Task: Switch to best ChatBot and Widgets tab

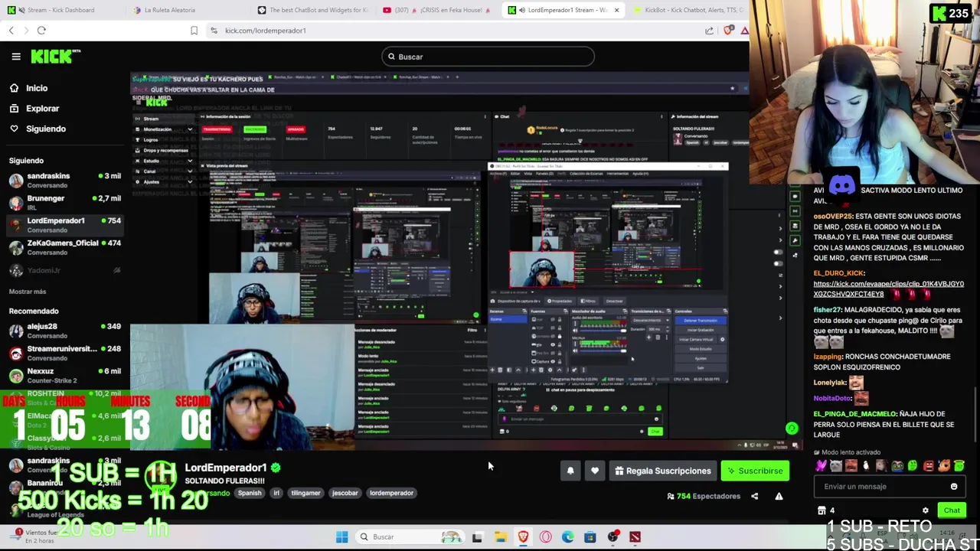Action: tap(312, 10)
